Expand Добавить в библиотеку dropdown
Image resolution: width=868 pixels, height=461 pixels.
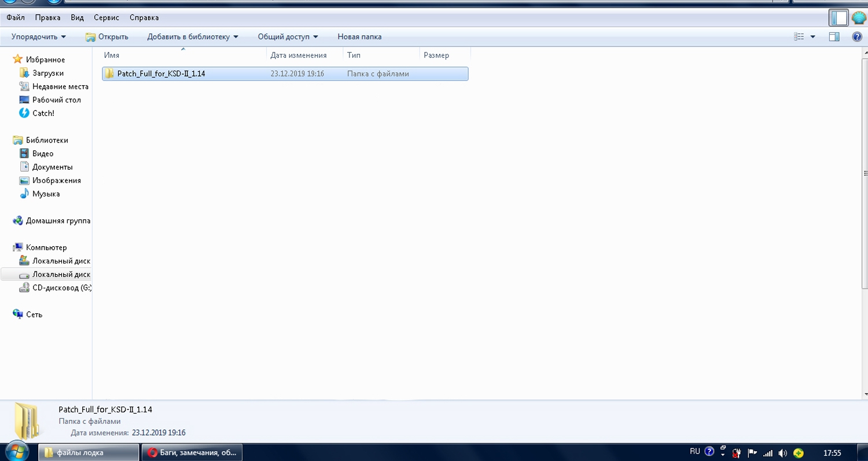pyautogui.click(x=193, y=36)
